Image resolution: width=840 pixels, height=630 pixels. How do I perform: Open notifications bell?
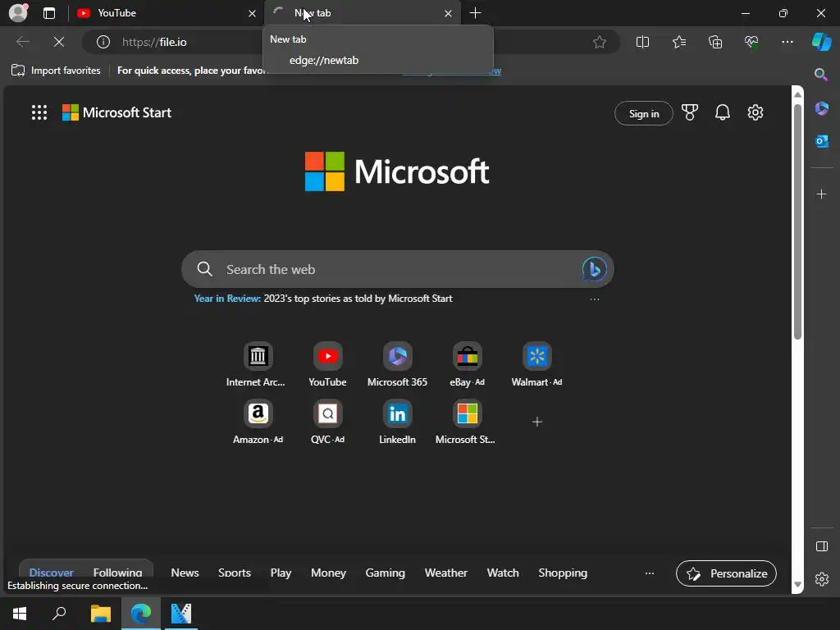tap(722, 112)
